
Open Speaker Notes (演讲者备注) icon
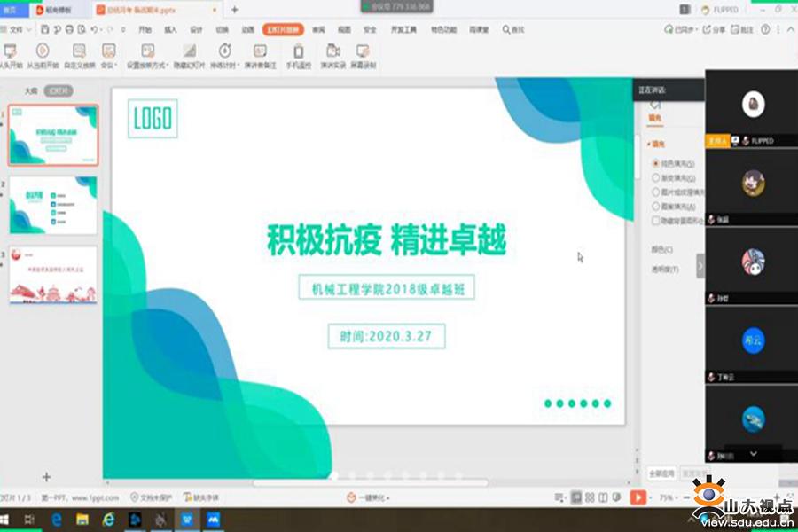260,54
